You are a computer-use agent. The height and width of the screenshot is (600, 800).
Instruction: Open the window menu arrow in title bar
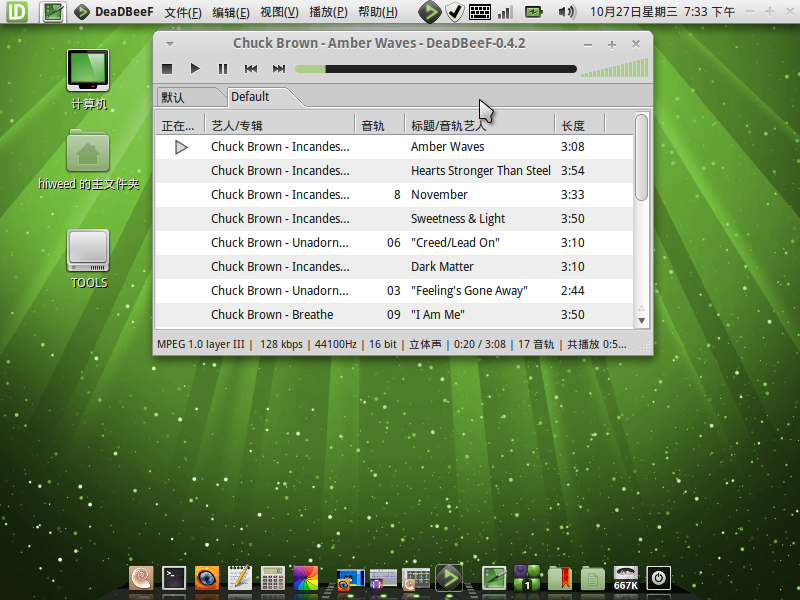point(170,44)
